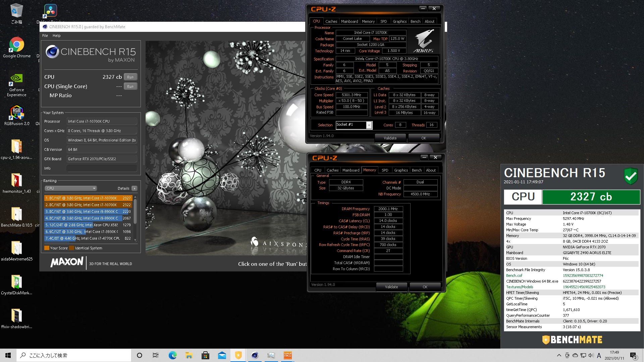The width and height of the screenshot is (644, 362).
Task: Show hidden system tray icons
Action: point(559,355)
